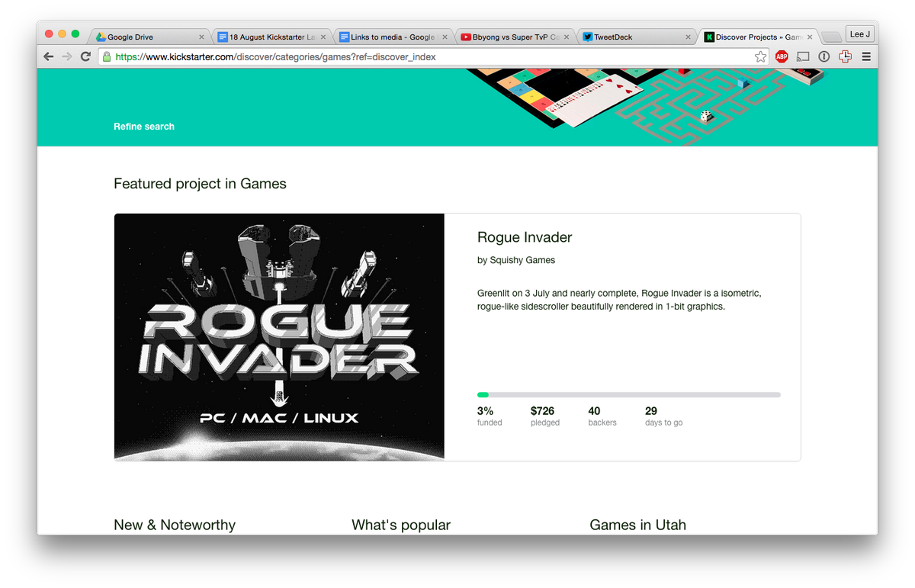Open a new tab with the tab button
This screenshot has width=915, height=588.
coord(832,37)
